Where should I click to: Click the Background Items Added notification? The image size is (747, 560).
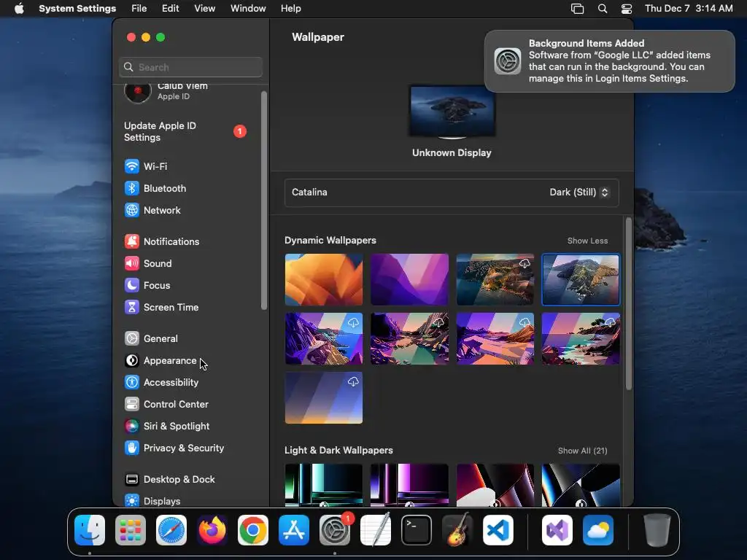pyautogui.click(x=609, y=61)
